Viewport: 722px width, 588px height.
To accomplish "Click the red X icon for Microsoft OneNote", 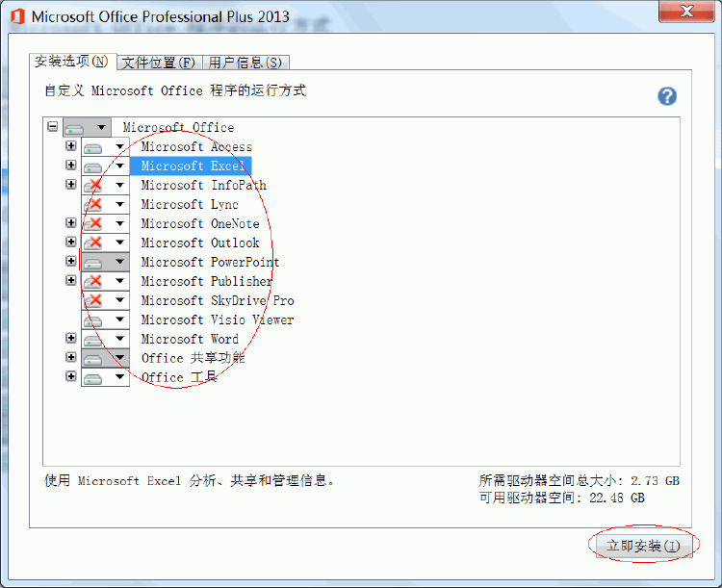I will (93, 224).
